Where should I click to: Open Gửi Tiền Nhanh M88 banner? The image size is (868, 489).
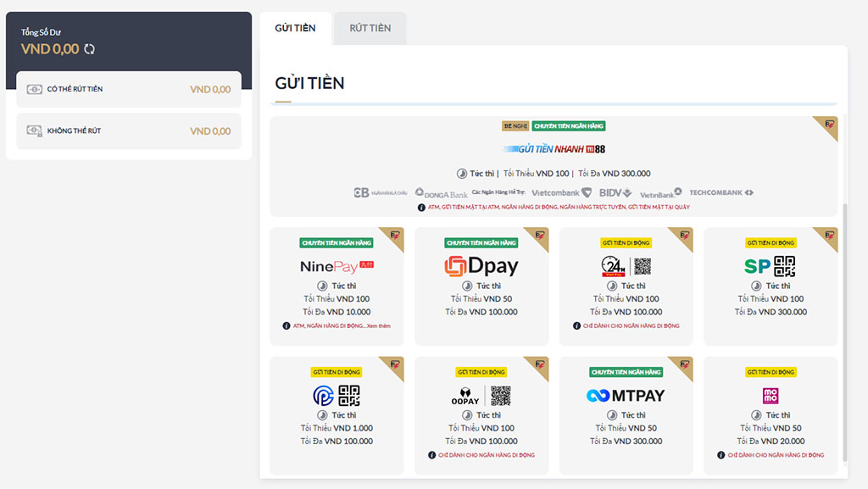tap(554, 149)
